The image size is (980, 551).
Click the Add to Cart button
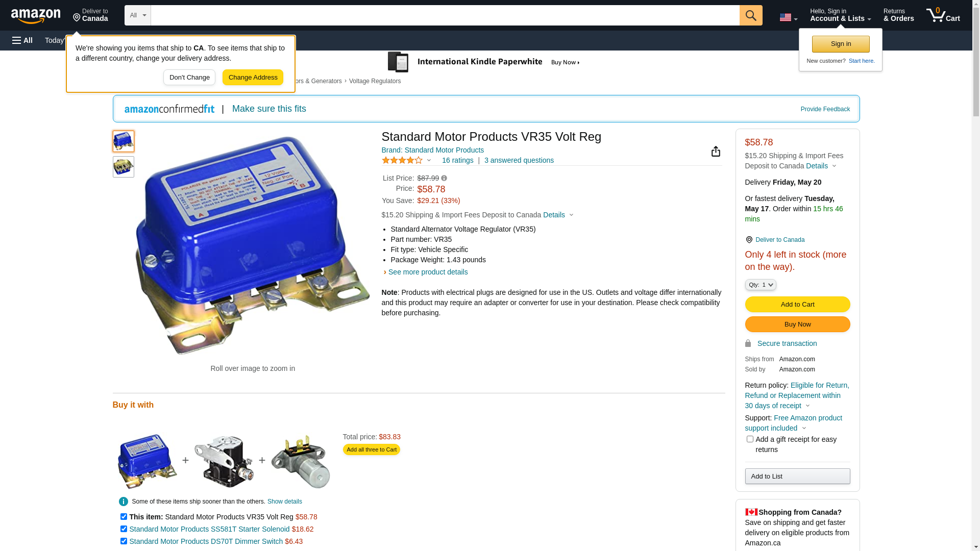tap(797, 304)
